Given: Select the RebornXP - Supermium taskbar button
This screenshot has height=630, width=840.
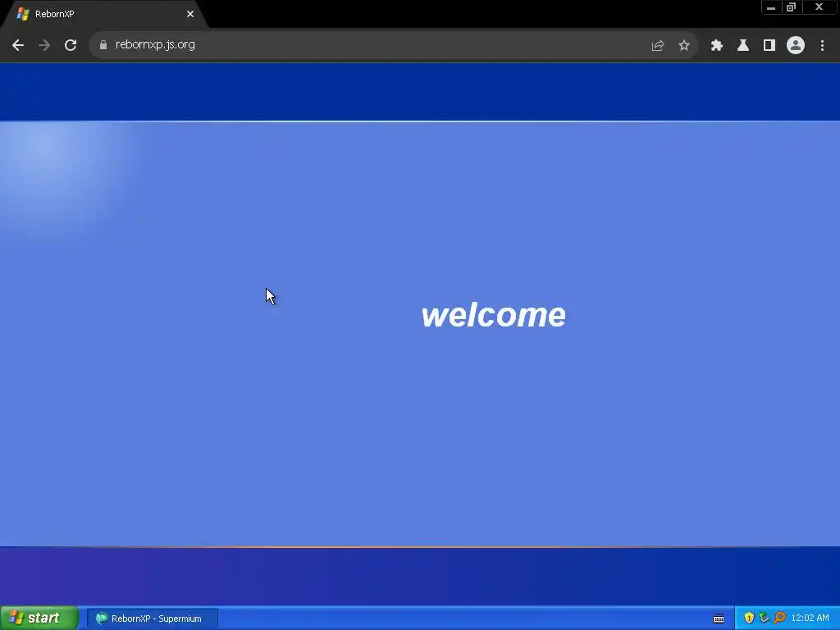Looking at the screenshot, I should click(153, 619).
